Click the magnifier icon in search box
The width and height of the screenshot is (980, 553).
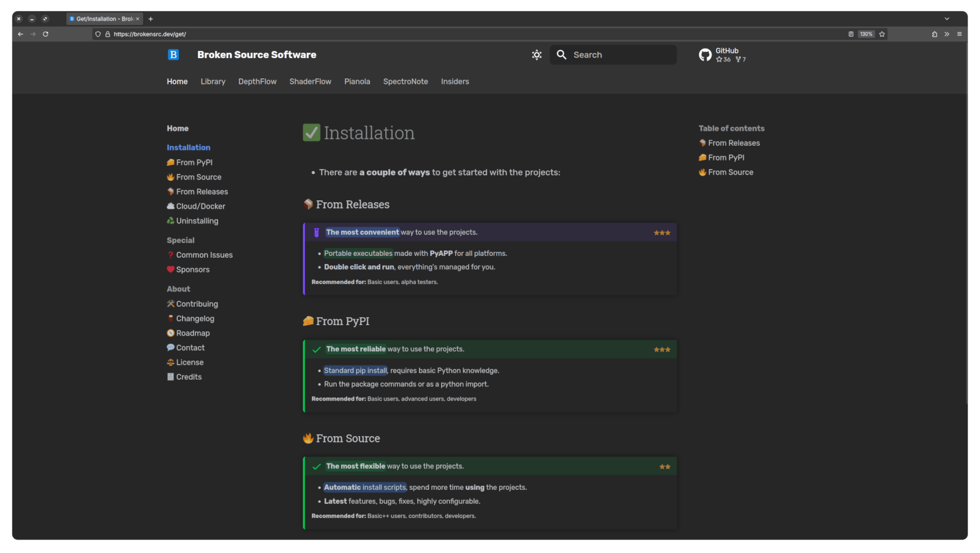[561, 55]
